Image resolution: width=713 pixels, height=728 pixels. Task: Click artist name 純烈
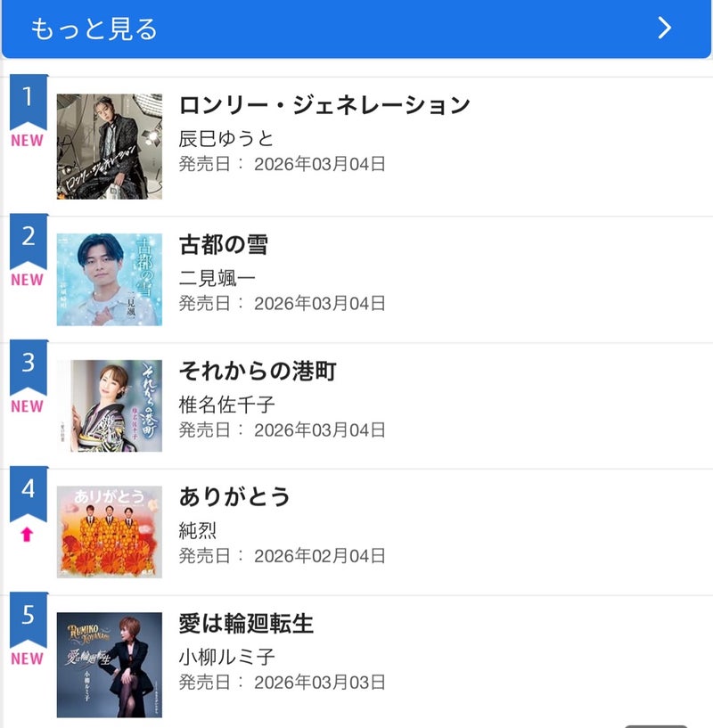point(198,531)
